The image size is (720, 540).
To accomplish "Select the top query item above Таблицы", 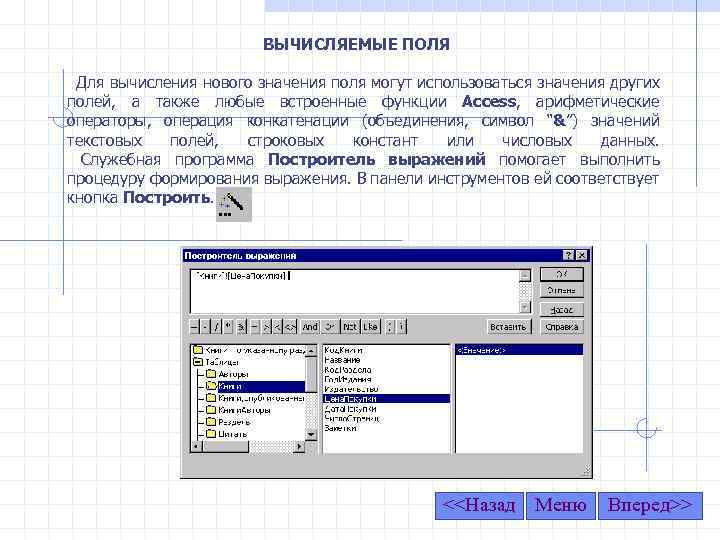I will point(255,350).
